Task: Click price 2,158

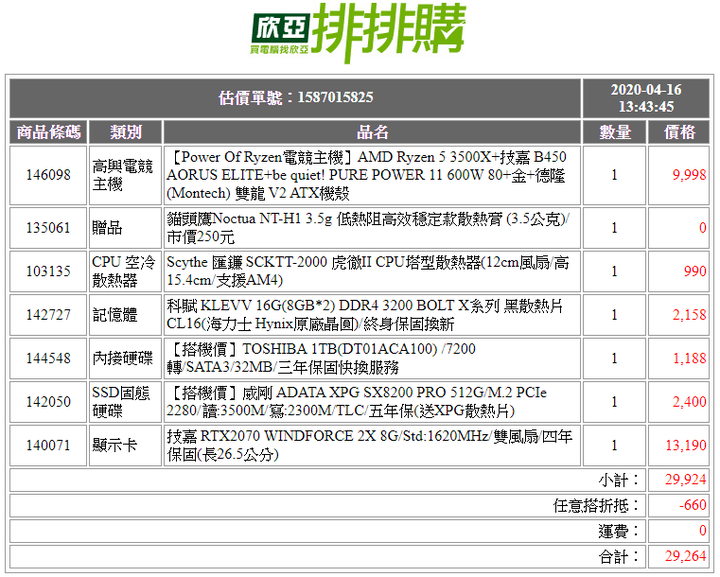Action: 689,315
